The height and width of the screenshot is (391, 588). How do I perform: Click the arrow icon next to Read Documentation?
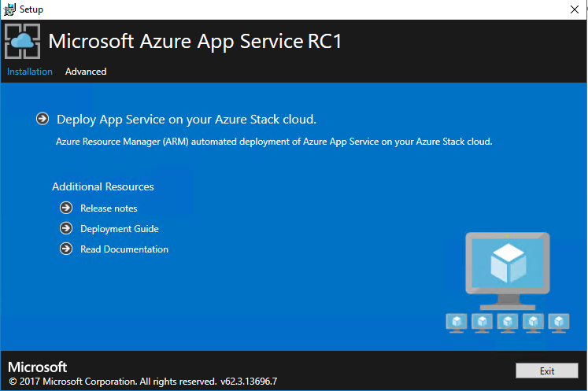coord(66,249)
